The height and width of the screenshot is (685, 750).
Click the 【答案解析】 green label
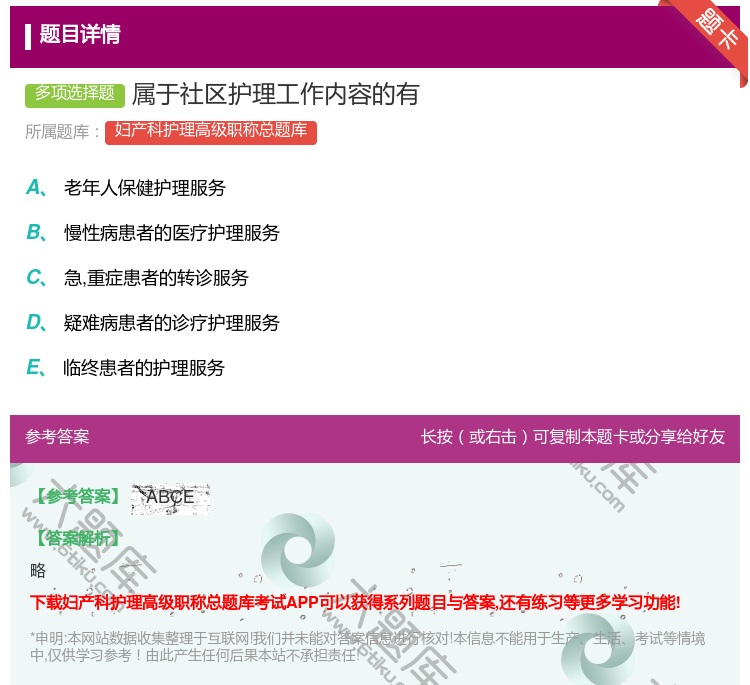pos(78,538)
